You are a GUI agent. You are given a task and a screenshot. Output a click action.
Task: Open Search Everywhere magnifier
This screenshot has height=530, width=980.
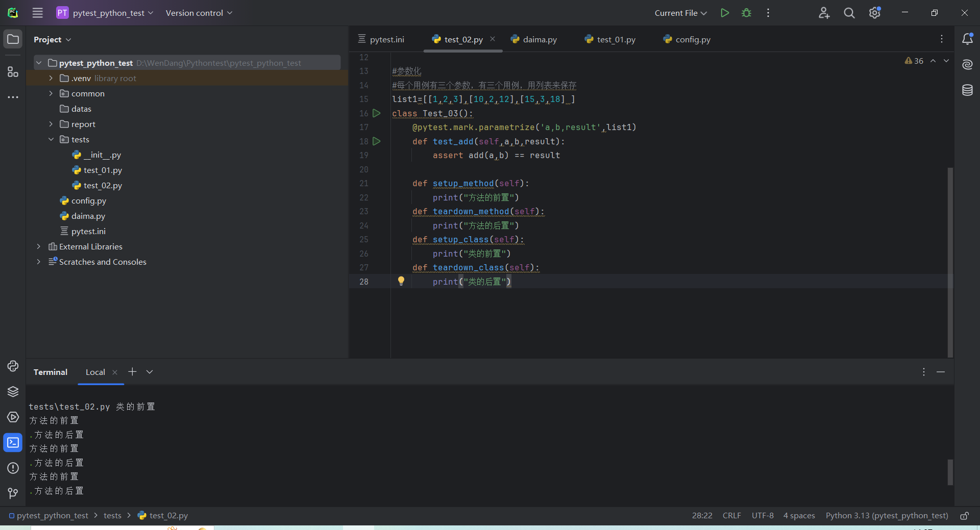pyautogui.click(x=849, y=13)
